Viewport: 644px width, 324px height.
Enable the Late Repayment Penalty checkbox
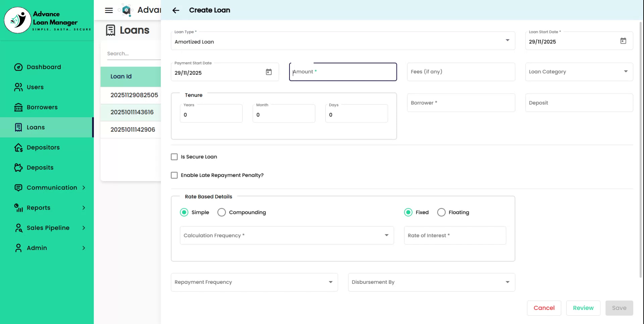(x=174, y=175)
